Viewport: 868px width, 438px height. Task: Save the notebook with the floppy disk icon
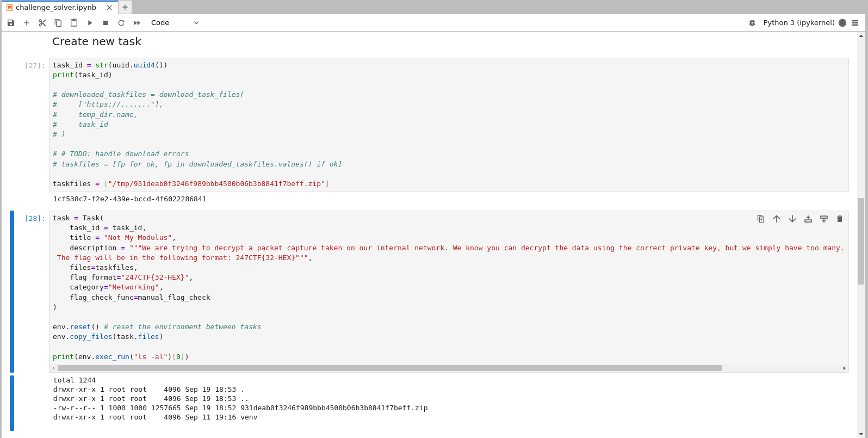coord(11,23)
